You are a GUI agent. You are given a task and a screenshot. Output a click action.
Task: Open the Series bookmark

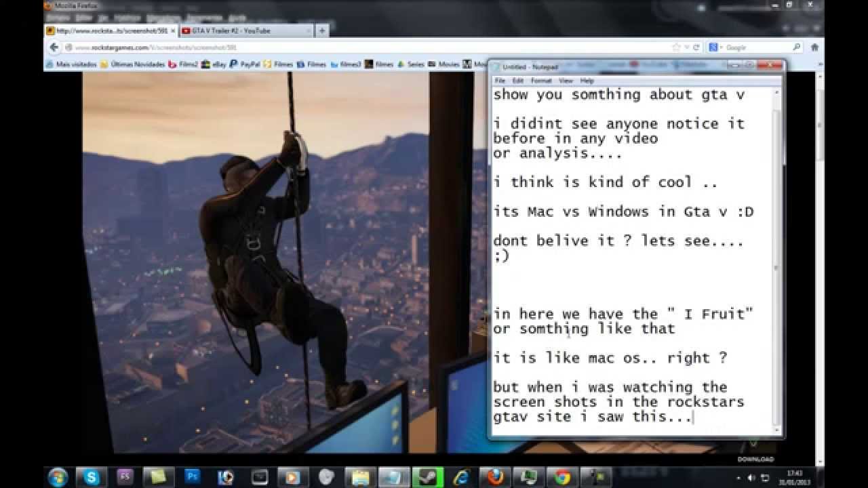pyautogui.click(x=410, y=64)
